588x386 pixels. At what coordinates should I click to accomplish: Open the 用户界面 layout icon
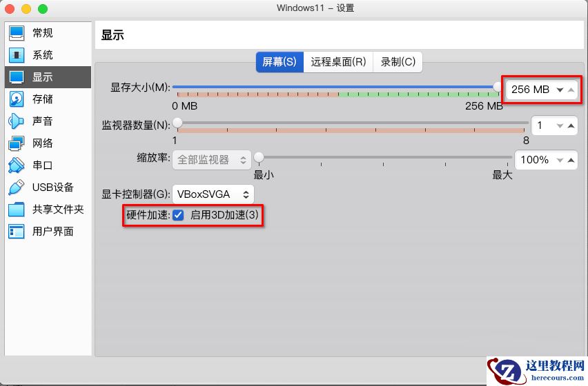[x=17, y=232]
